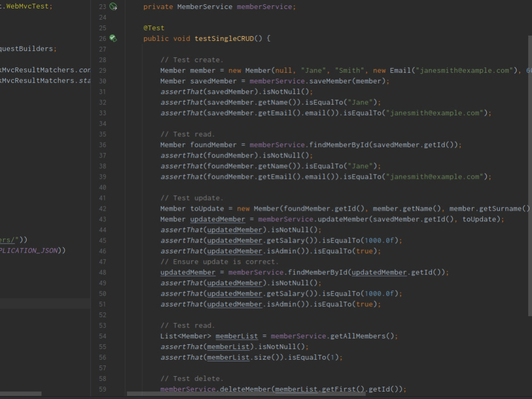Click the foundMember declaration on line 36
The image size is (532, 399).
[213, 145]
